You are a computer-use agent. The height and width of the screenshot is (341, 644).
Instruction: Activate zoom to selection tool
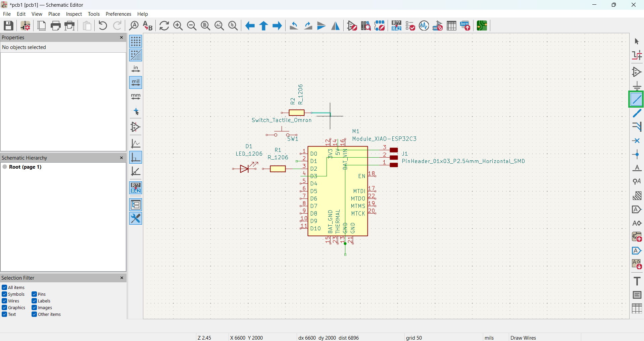coord(233,25)
